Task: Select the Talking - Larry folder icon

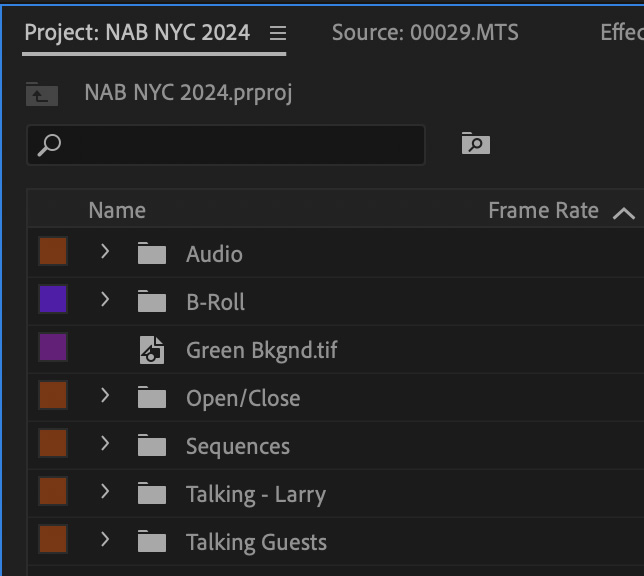Action: (152, 493)
